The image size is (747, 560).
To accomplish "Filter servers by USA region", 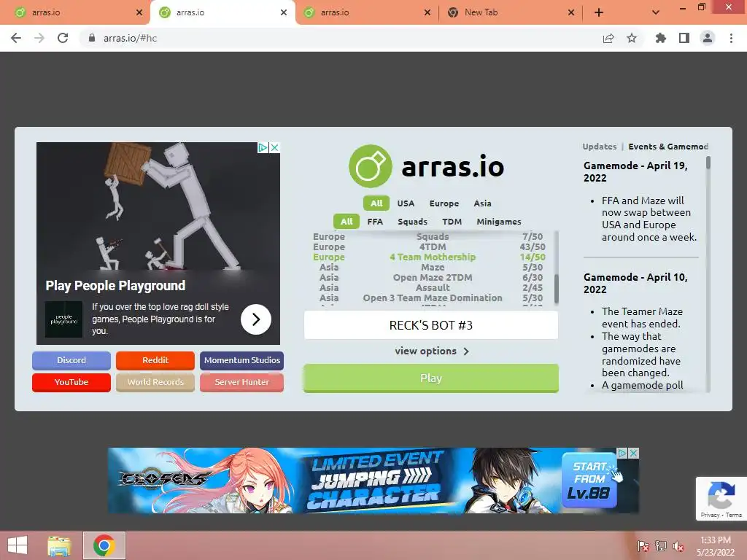I will 406,203.
